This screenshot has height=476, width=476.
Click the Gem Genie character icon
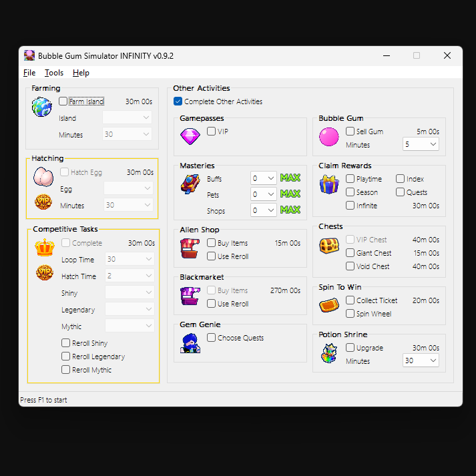point(190,343)
